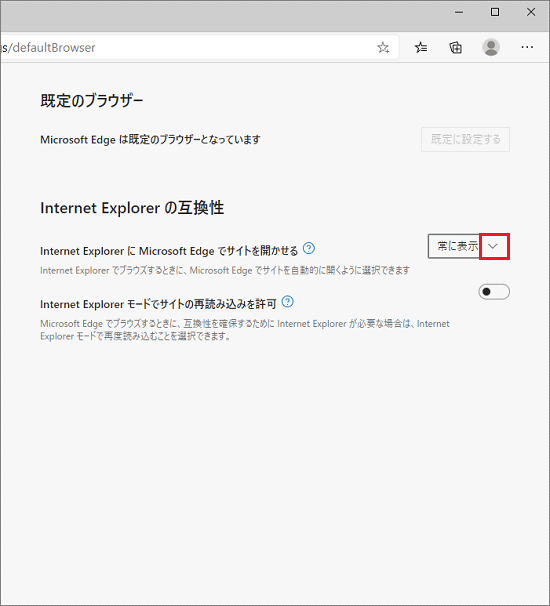Expand the 常に表示 dropdown arrow
Viewport: 550px width, 606px height.
point(493,246)
